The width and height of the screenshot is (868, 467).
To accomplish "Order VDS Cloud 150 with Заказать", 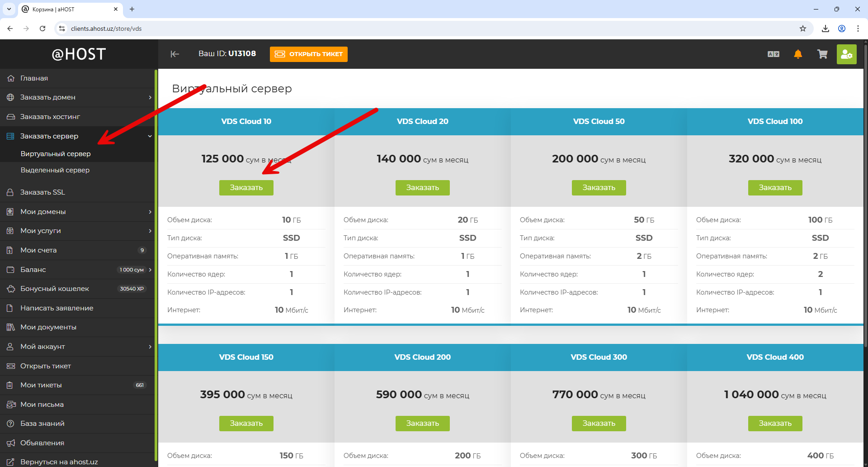I will 246,424.
